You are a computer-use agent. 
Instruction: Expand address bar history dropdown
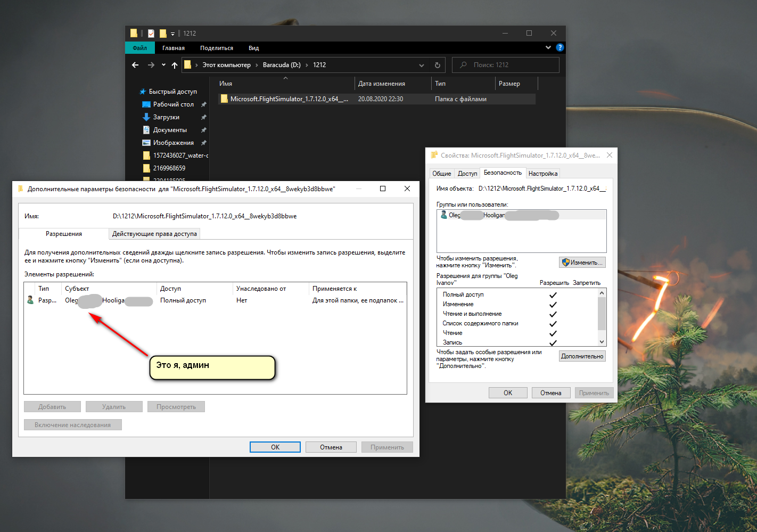pos(422,65)
